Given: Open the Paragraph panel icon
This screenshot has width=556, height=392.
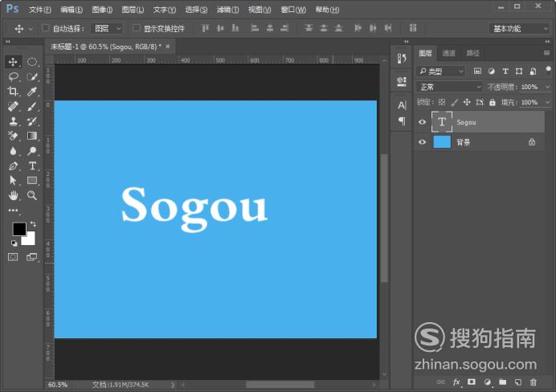Looking at the screenshot, I should [402, 121].
